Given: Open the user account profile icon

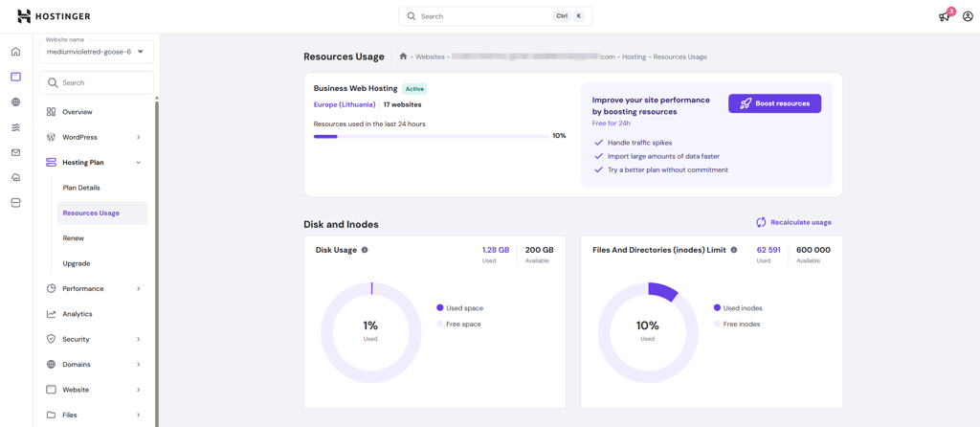Looking at the screenshot, I should click(x=969, y=17).
